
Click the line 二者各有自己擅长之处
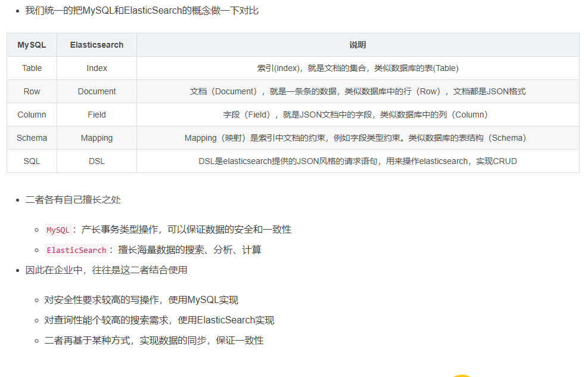[73, 200]
